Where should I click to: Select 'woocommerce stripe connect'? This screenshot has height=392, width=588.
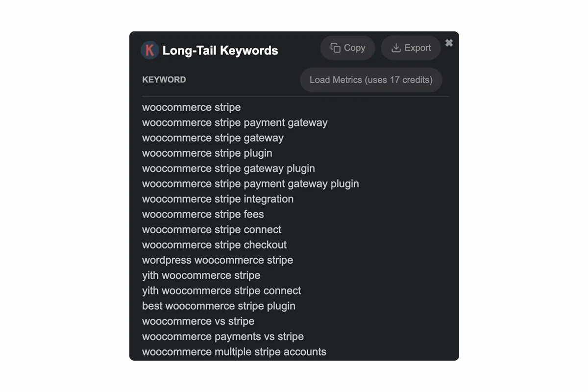211,229
